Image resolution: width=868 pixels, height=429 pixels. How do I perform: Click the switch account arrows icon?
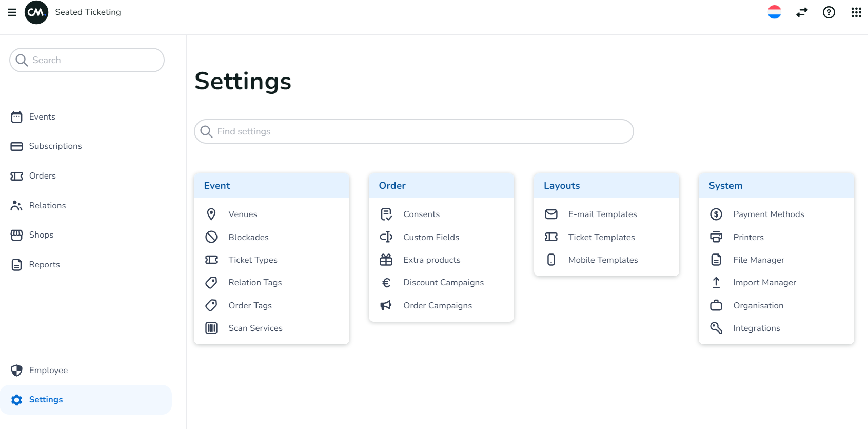(x=802, y=12)
